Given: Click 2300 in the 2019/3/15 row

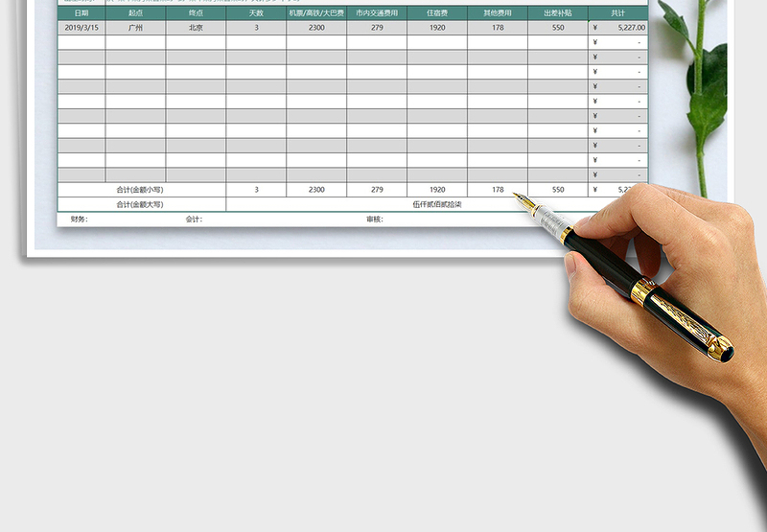Looking at the screenshot, I should pyautogui.click(x=316, y=28).
